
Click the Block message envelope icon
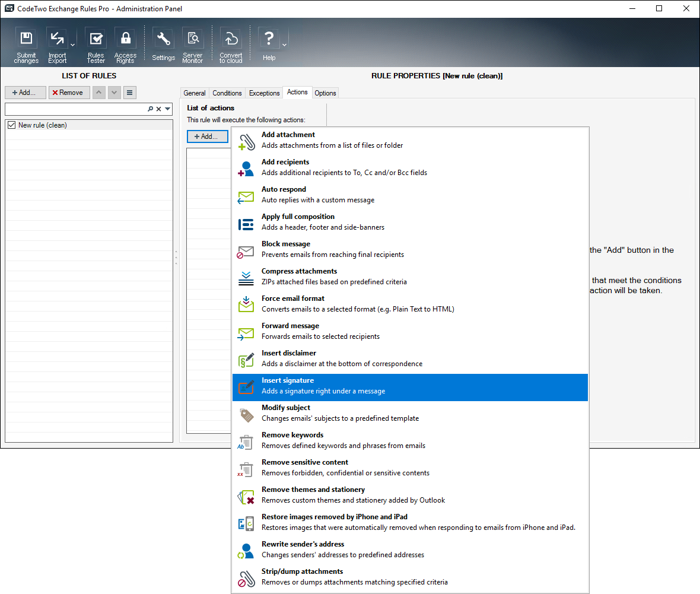246,252
